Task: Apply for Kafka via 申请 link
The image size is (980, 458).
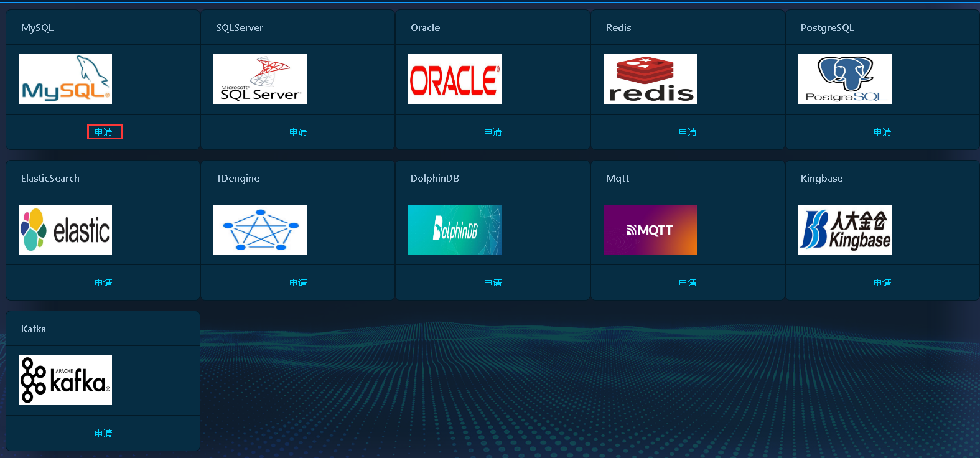Action: click(103, 433)
